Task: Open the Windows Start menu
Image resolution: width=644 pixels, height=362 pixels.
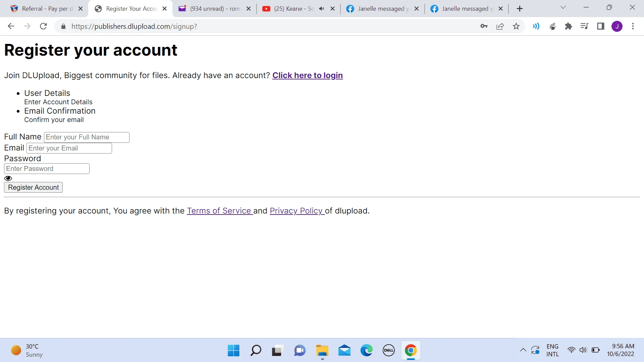Action: pos(233,351)
